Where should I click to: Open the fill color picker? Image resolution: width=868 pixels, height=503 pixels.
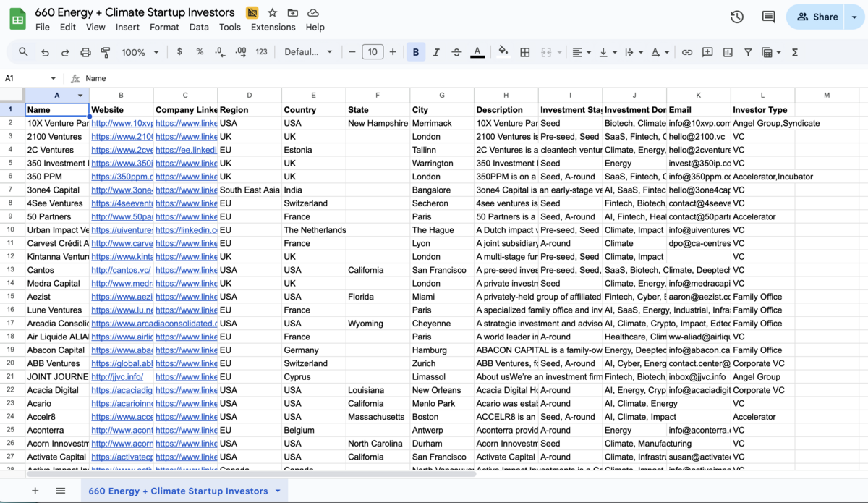pyautogui.click(x=503, y=52)
